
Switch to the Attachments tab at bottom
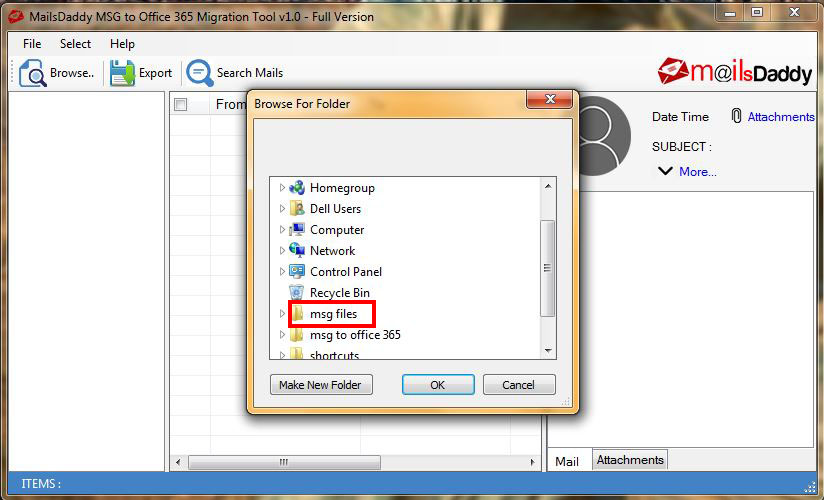click(629, 460)
